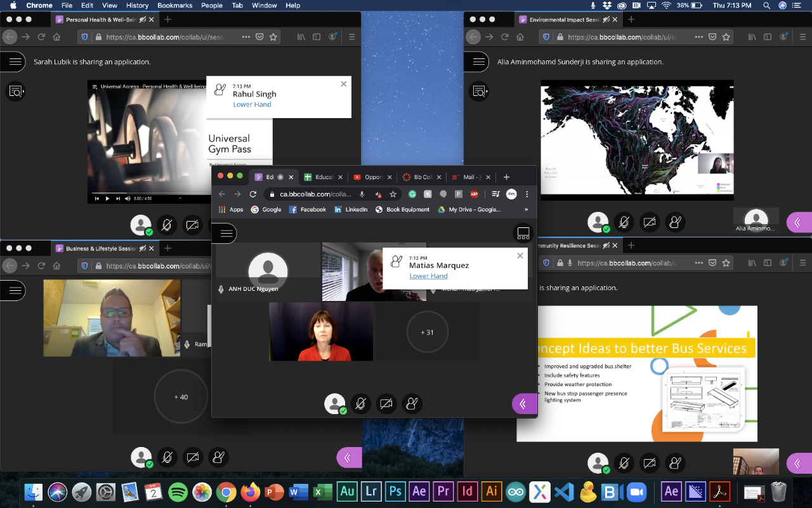Play the Universal Access video
The image size is (812, 508).
[107, 199]
